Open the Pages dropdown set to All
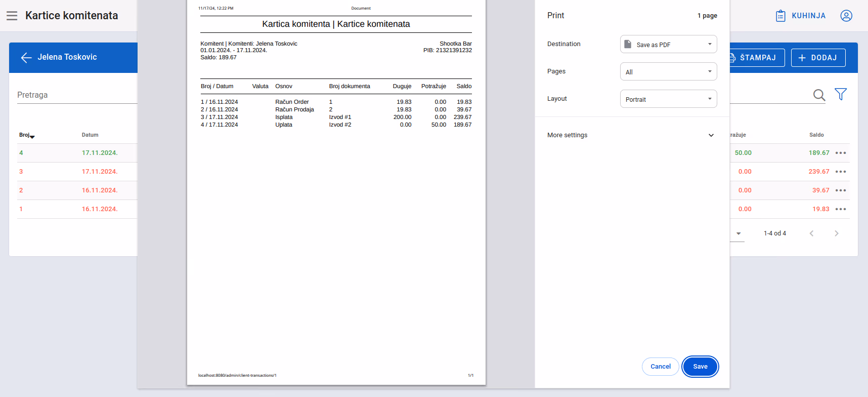The width and height of the screenshot is (868, 397). click(x=668, y=71)
